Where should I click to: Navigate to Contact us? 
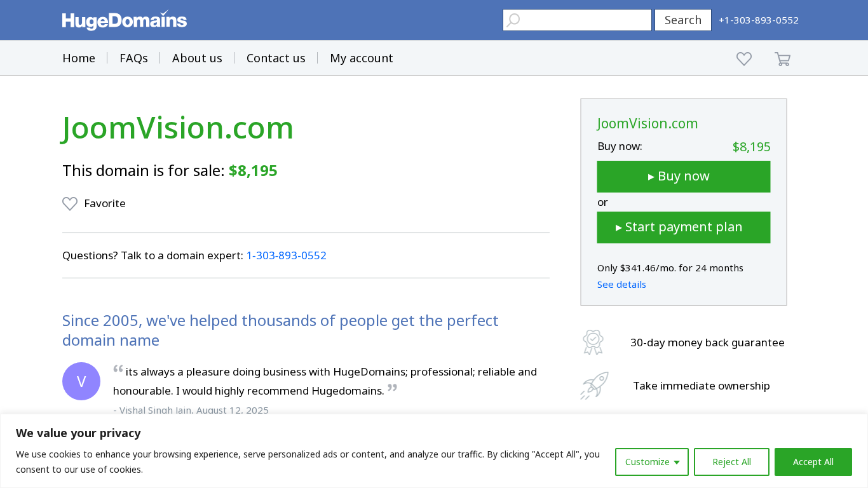point(276,58)
